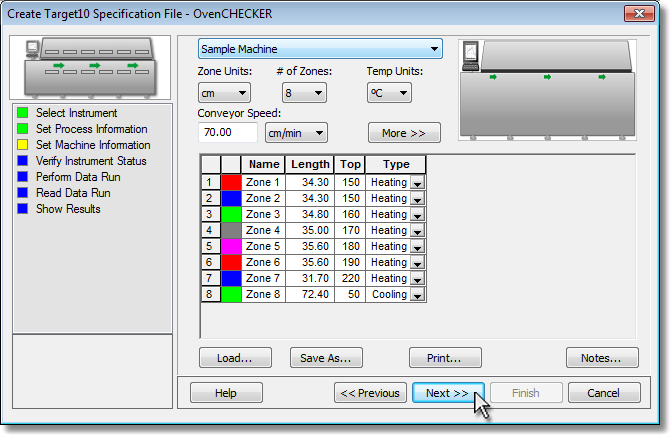This screenshot has width=672, height=437.
Task: Click the Type column header
Action: [396, 165]
